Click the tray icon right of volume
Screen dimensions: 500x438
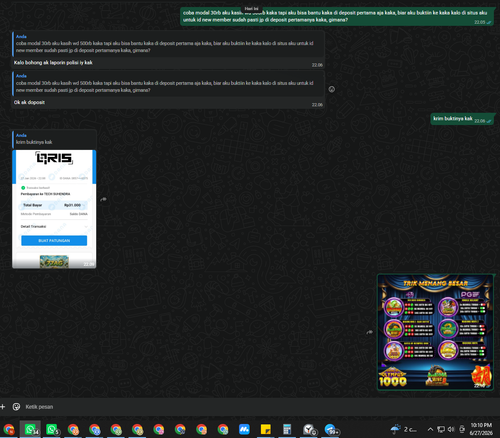462,429
